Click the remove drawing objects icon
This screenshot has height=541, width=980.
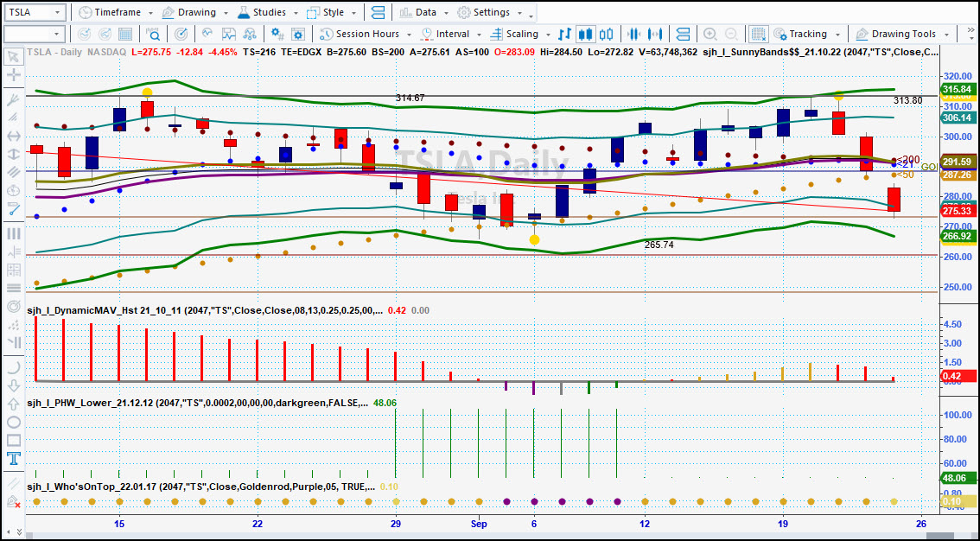click(13, 501)
